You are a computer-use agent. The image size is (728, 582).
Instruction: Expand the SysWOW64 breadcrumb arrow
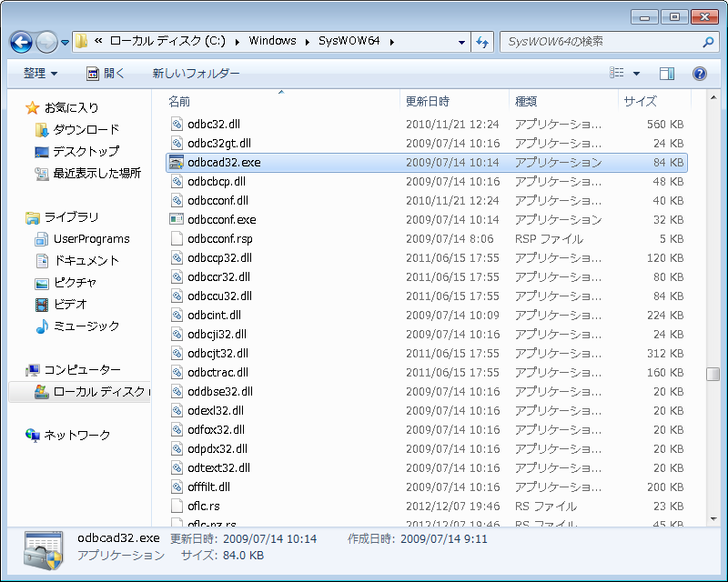pyautogui.click(x=392, y=42)
